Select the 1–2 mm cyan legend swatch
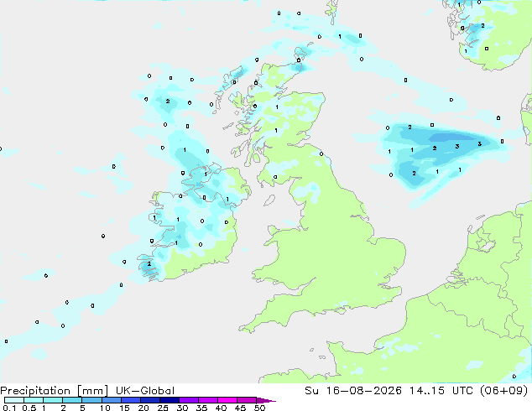 [53, 400]
